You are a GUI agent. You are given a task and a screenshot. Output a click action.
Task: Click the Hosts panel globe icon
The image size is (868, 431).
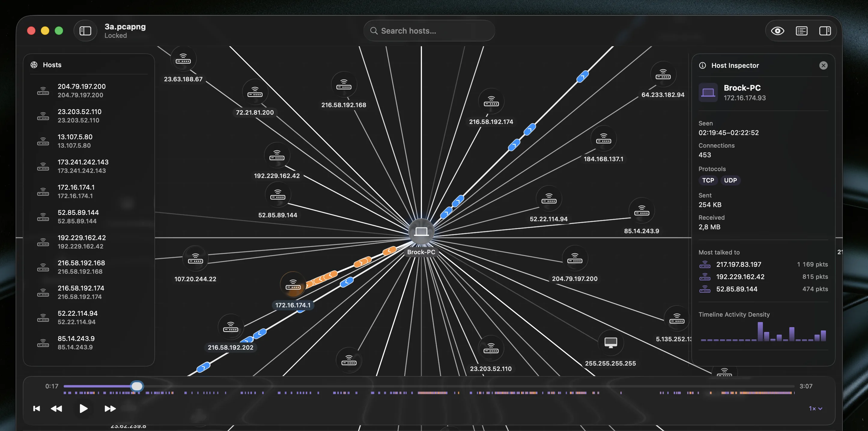34,65
